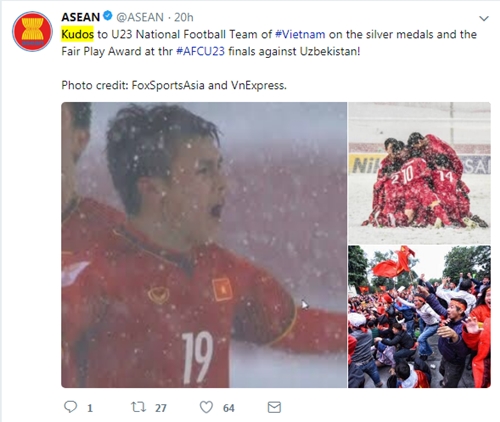The height and width of the screenshot is (422, 500).
Task: Open the #AFCU23 hashtag link
Action: [200, 52]
